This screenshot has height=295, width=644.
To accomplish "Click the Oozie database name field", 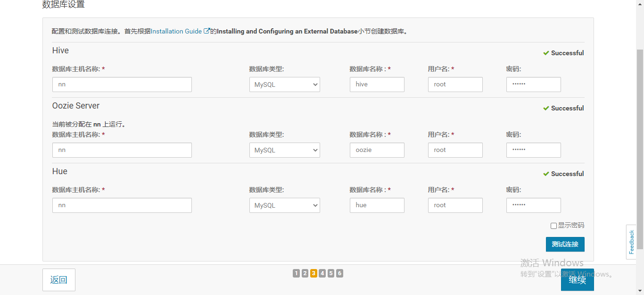I will coord(377,150).
